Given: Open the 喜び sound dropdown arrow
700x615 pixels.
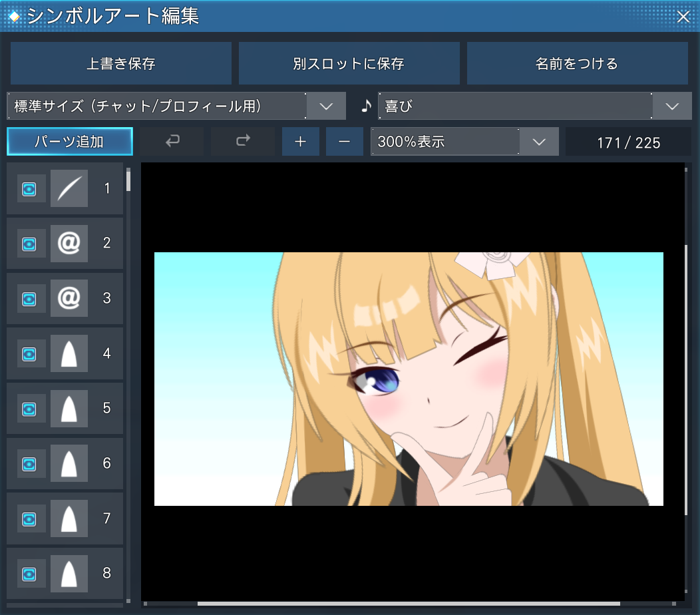Looking at the screenshot, I should pyautogui.click(x=672, y=106).
